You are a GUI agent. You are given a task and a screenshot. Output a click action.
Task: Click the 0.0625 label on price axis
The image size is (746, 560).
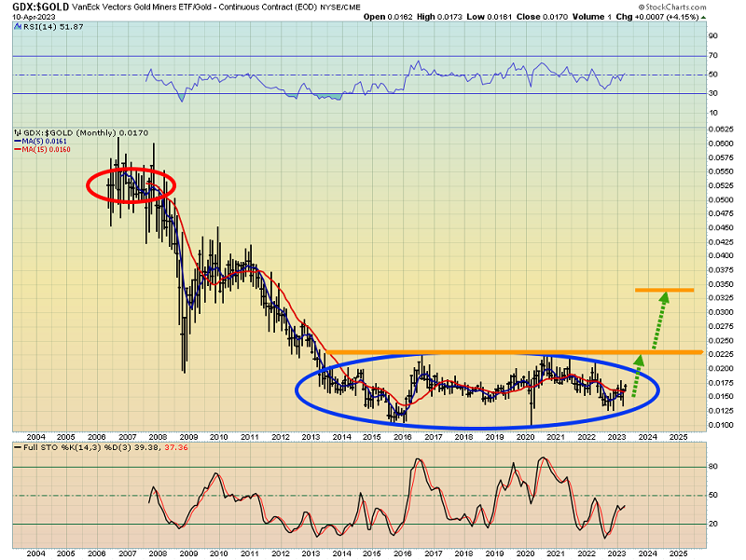[720, 128]
